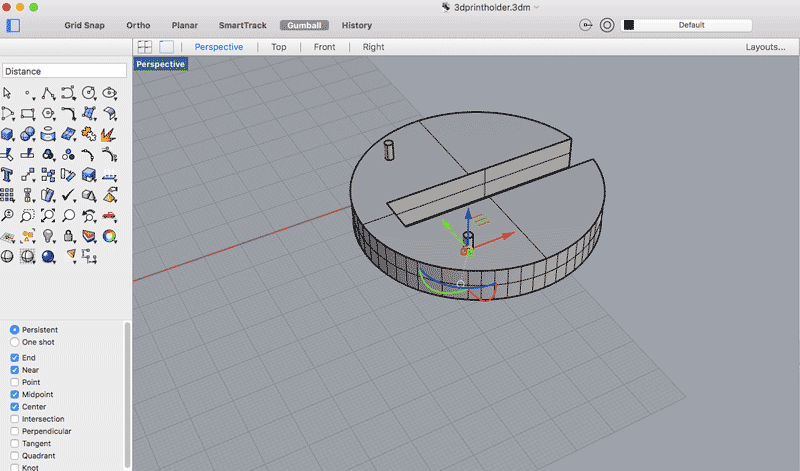Screen dimensions: 800x471
Task: Turn on the Quadrant object snap
Action: point(14,456)
